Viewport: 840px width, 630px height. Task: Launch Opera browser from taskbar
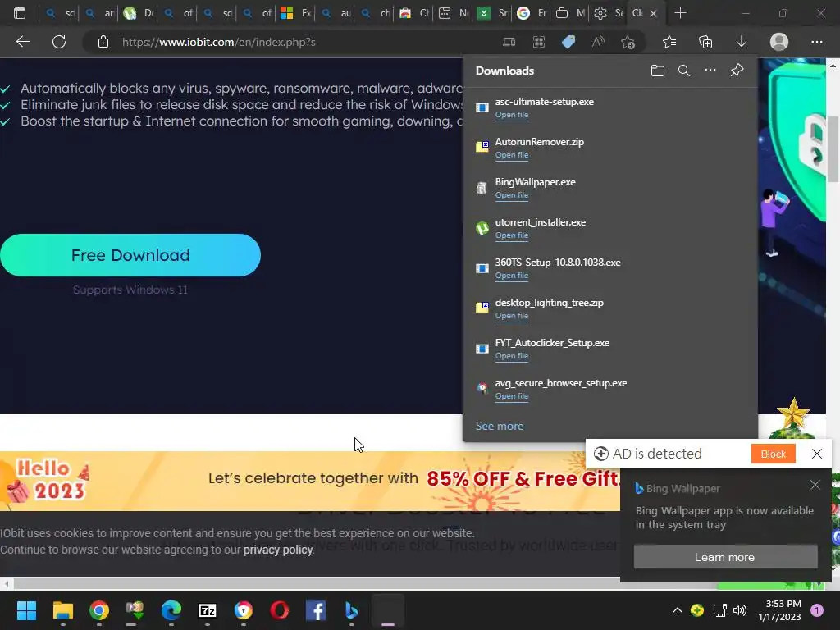click(x=280, y=610)
